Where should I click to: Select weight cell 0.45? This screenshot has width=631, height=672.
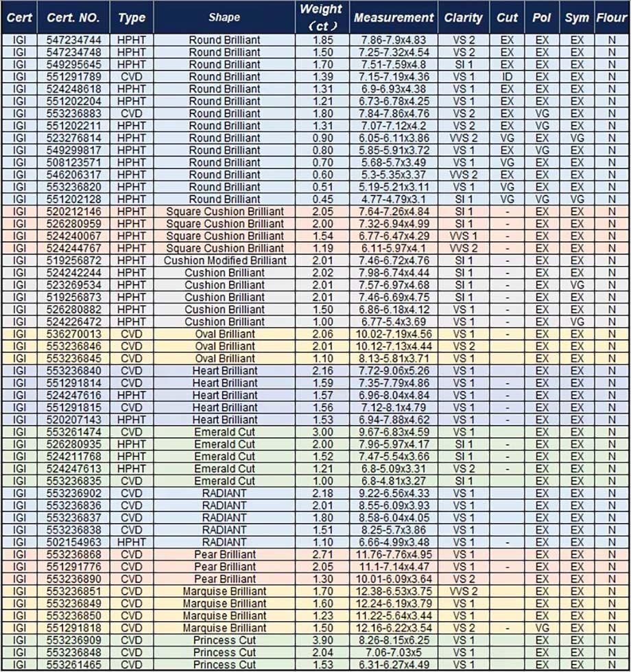click(x=322, y=200)
